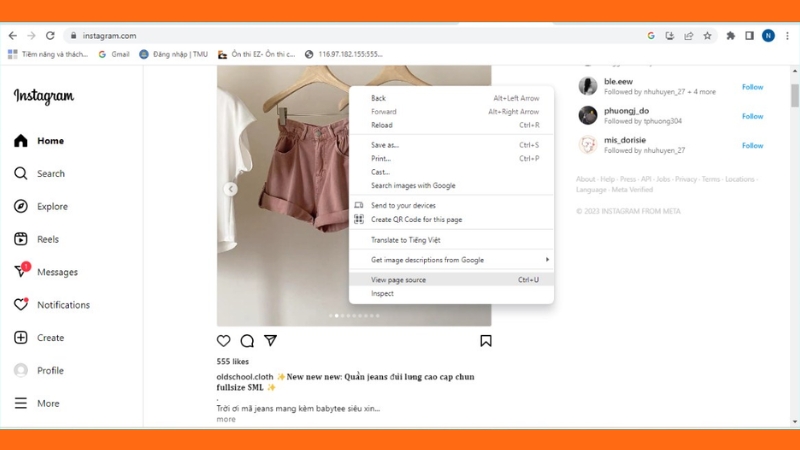Screen dimensions: 800x450
Task: Open the 116.97.182.155 bookmark
Action: click(343, 54)
